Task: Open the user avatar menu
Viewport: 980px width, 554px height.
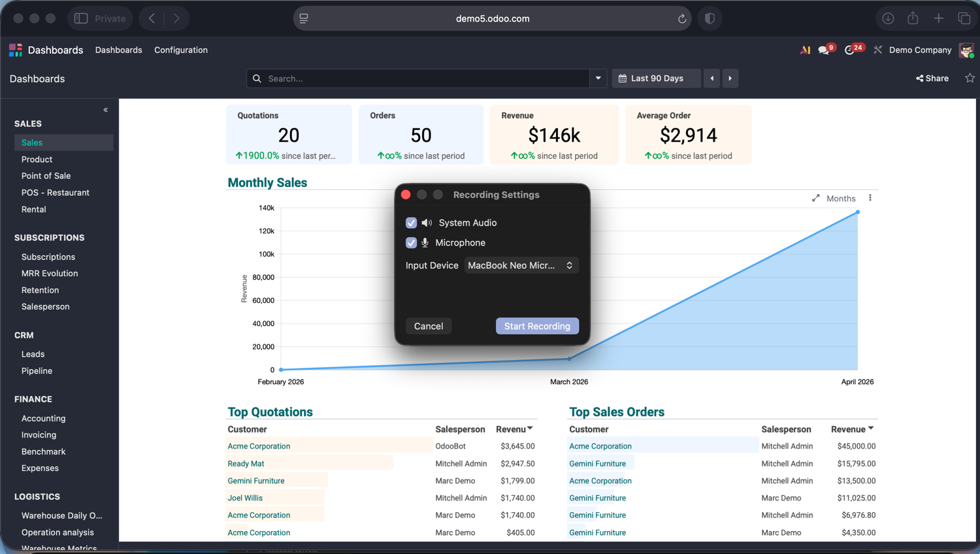Action: pyautogui.click(x=966, y=50)
